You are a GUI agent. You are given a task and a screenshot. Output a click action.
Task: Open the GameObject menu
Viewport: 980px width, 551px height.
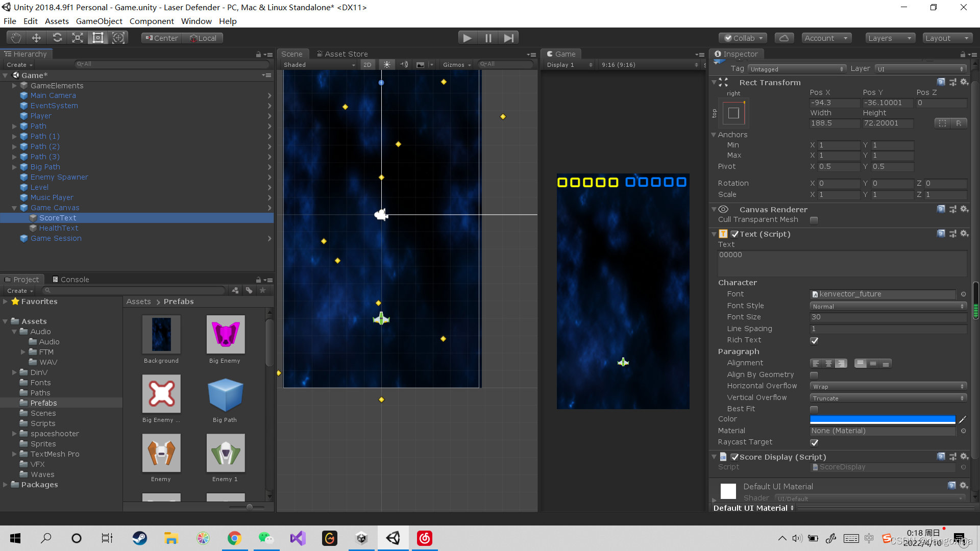[99, 21]
